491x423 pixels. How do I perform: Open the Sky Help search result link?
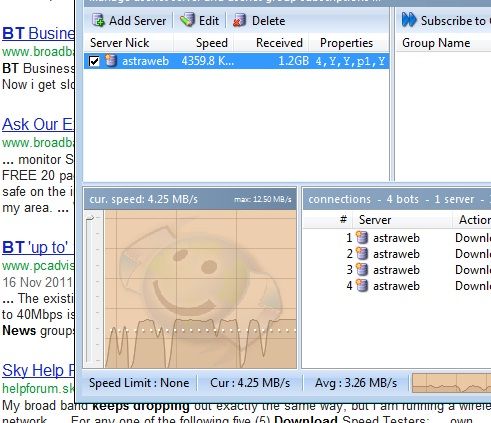tap(38, 370)
